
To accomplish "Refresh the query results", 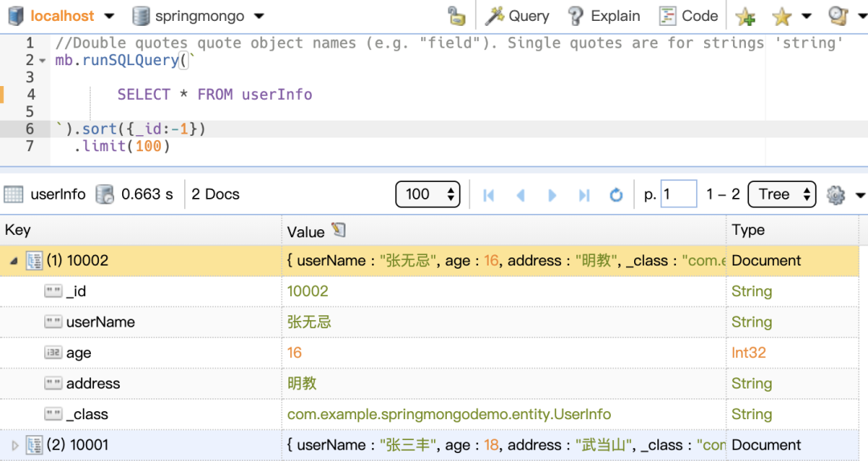I will [x=616, y=195].
